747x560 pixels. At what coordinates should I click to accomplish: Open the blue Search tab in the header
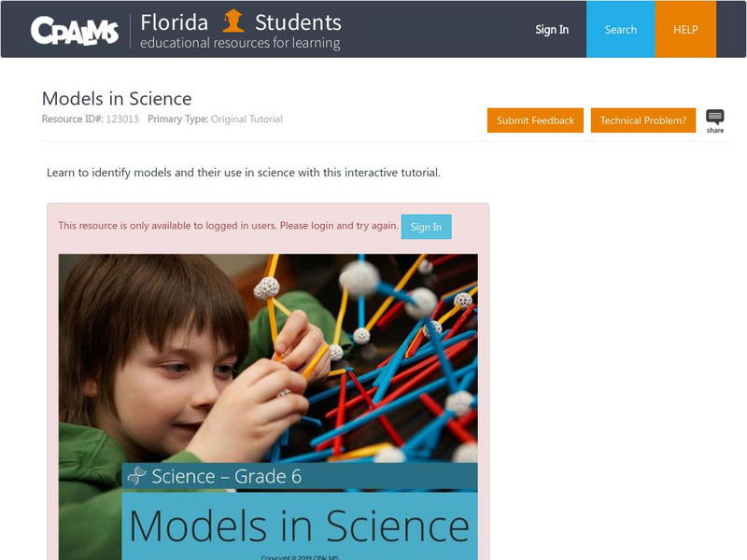pyautogui.click(x=620, y=30)
